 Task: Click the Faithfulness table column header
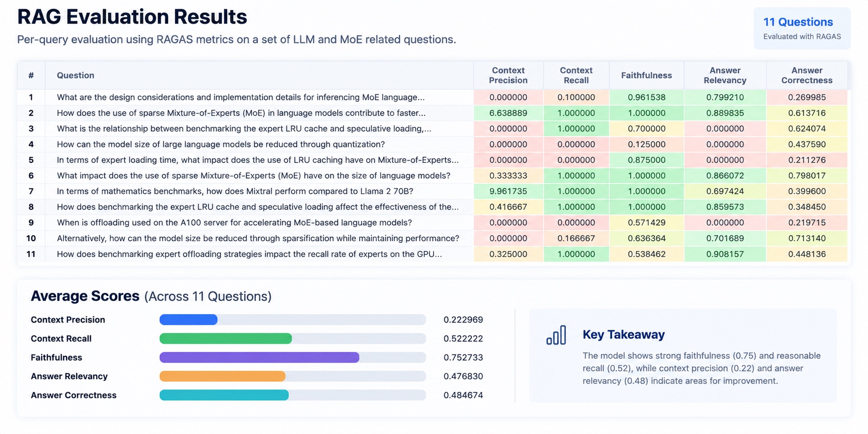click(x=646, y=75)
